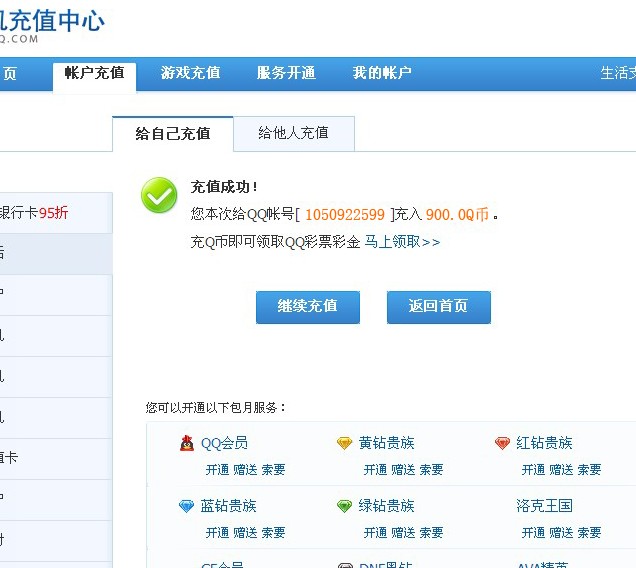Click the 返回首页 button
This screenshot has height=568, width=636.
(x=439, y=307)
